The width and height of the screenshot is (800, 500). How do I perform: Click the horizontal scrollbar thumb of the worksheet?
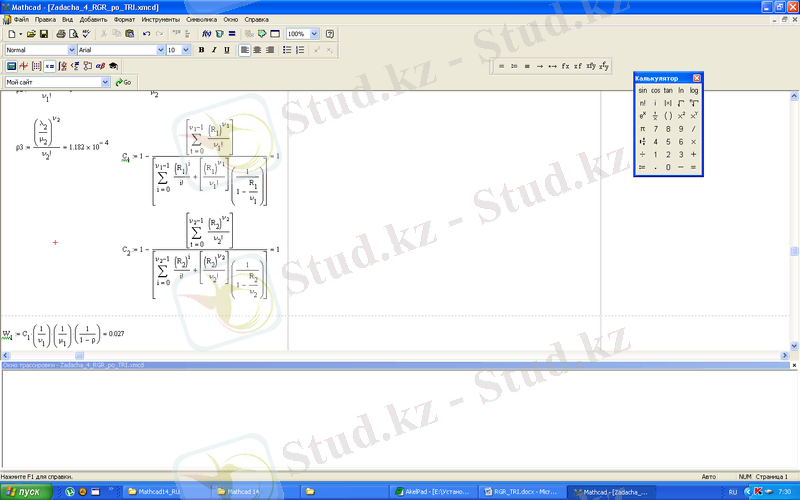coord(79,355)
